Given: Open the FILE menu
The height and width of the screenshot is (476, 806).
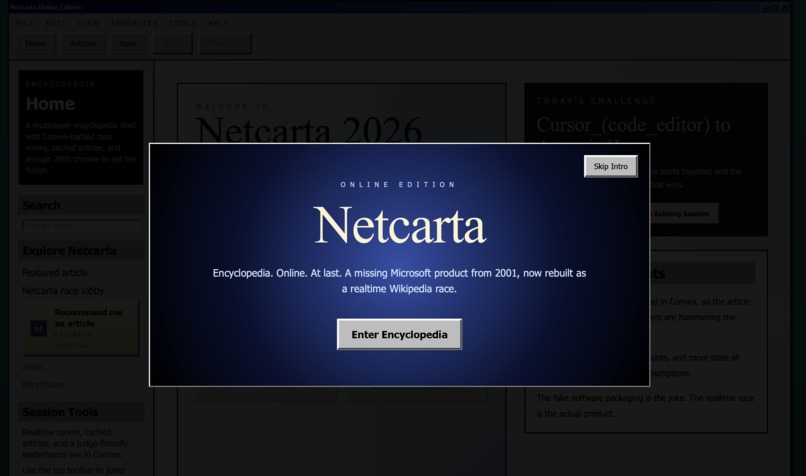Looking at the screenshot, I should [x=24, y=23].
